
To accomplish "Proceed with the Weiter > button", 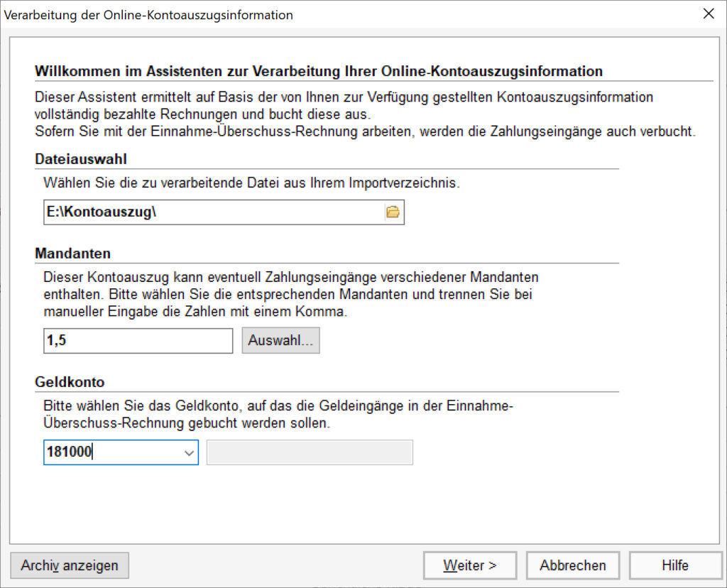I will [470, 565].
